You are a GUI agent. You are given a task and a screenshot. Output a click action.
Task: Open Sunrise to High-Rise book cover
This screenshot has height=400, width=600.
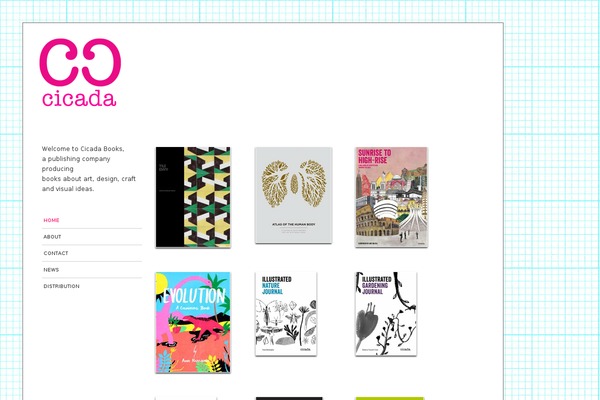click(x=391, y=197)
